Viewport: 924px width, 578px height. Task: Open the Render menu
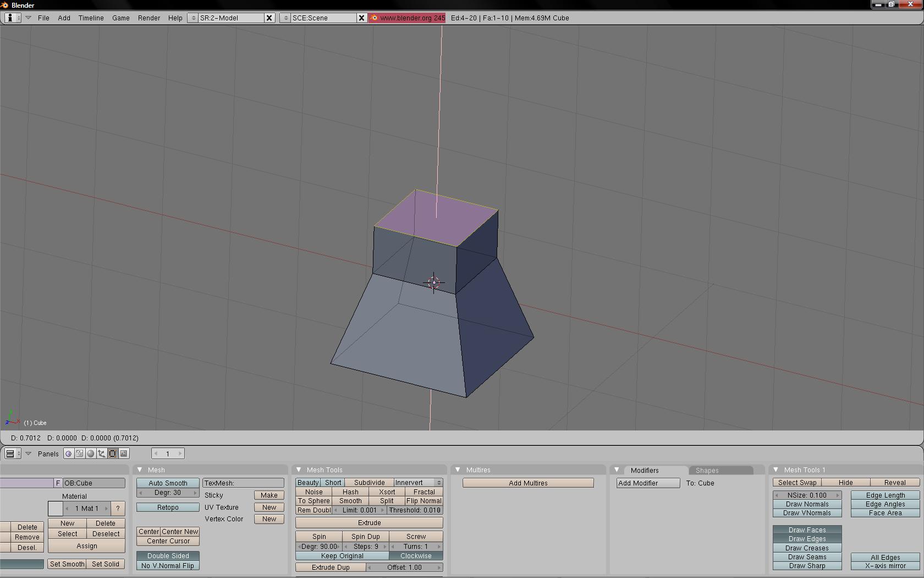click(148, 18)
